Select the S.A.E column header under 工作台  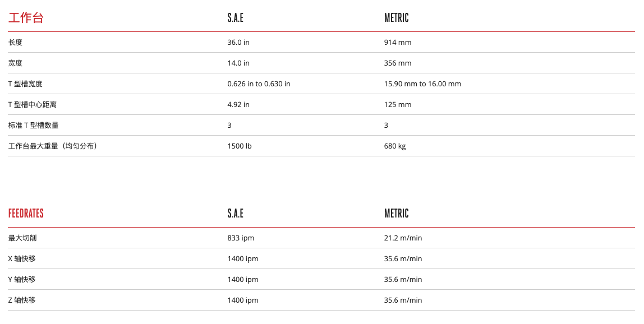click(x=236, y=18)
